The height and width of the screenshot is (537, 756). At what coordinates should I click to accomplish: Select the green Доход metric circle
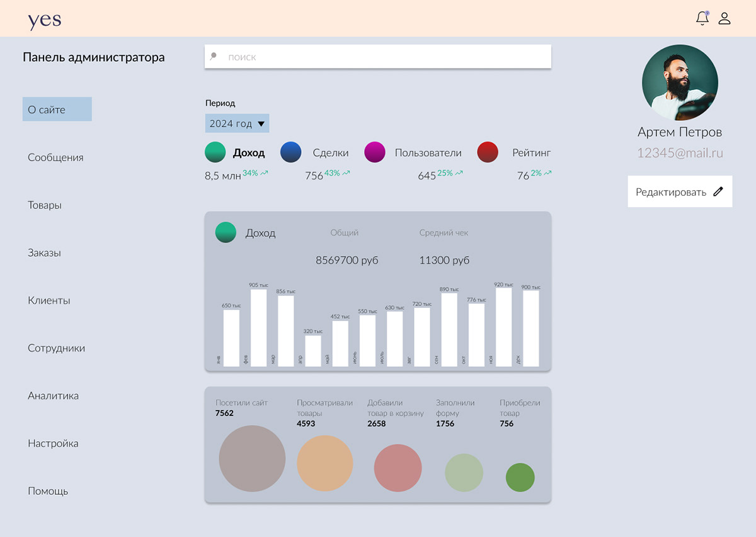point(215,152)
